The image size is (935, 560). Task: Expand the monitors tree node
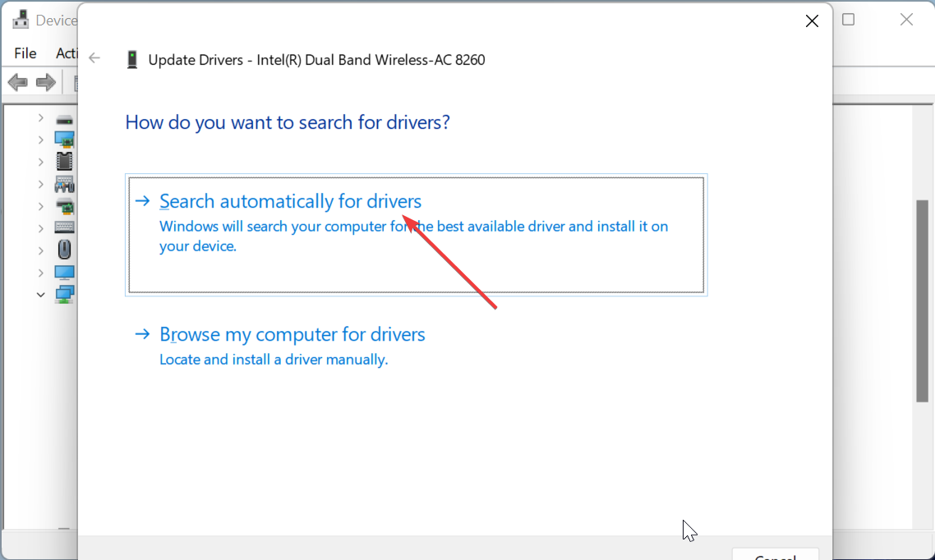coord(40,273)
